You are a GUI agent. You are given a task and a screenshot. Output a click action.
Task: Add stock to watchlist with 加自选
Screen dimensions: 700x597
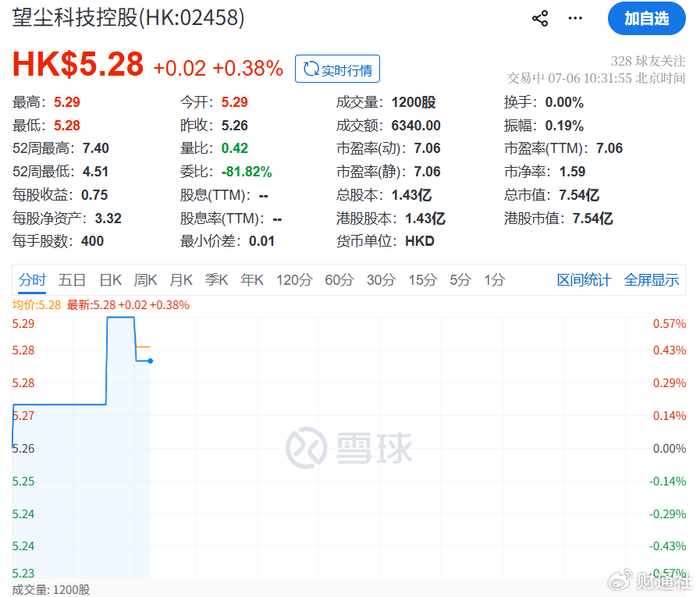click(646, 18)
